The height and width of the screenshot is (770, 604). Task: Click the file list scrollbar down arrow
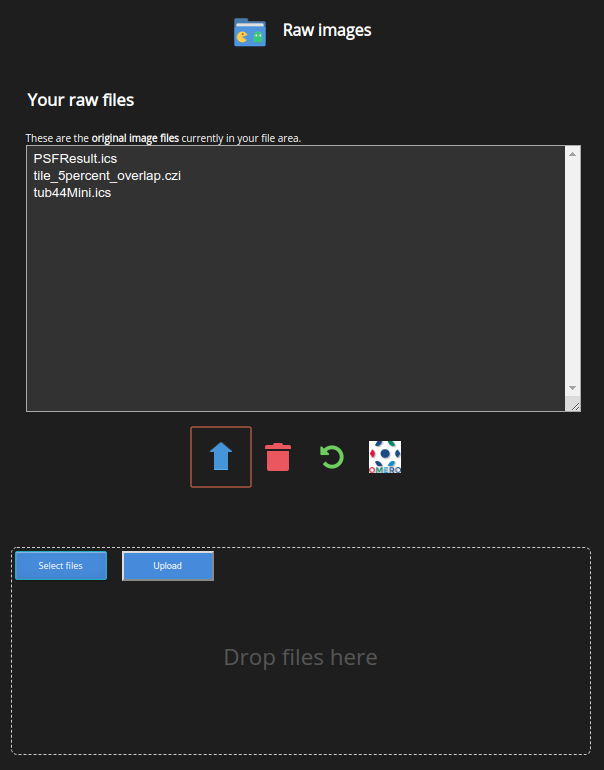tap(573, 388)
